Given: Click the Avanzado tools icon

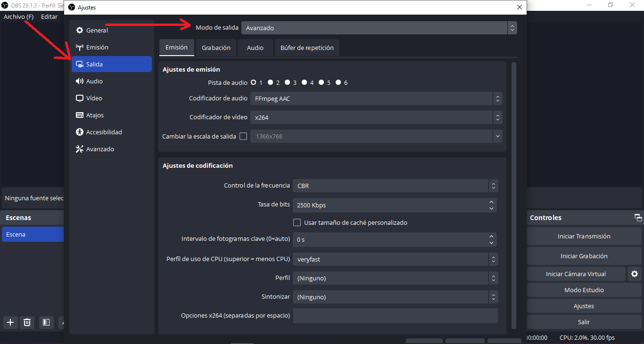Looking at the screenshot, I should click(x=80, y=149).
